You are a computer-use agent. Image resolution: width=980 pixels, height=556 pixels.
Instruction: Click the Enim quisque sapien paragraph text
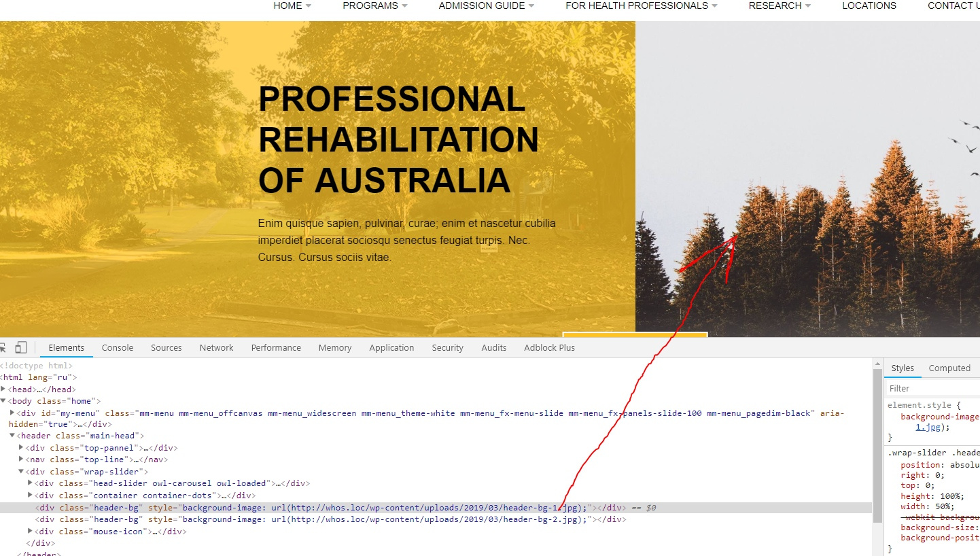point(407,241)
